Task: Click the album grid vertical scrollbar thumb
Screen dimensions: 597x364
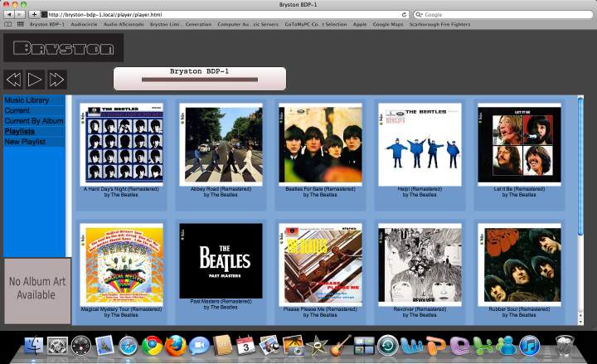Action: (x=580, y=166)
